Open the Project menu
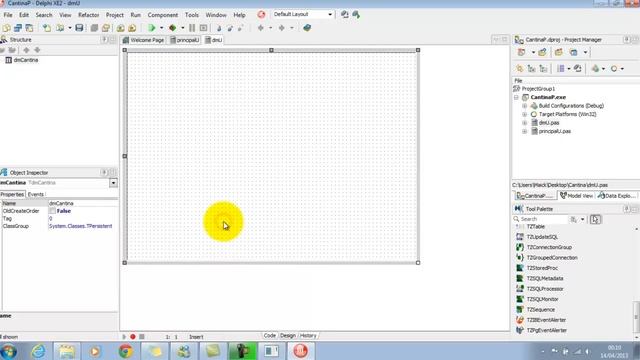 (x=115, y=15)
